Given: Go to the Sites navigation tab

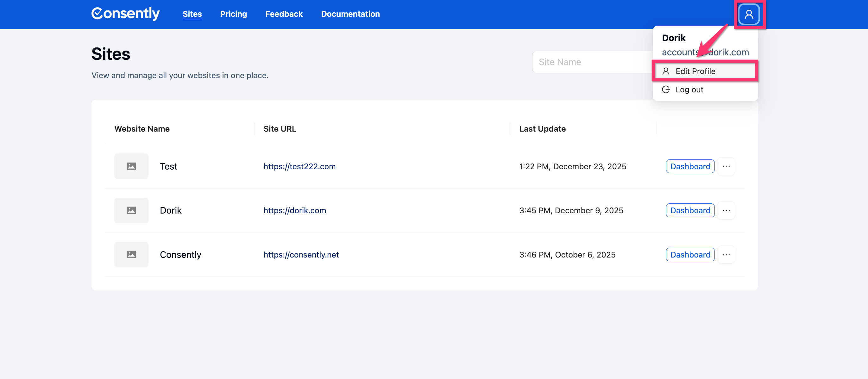Looking at the screenshot, I should pyautogui.click(x=192, y=14).
